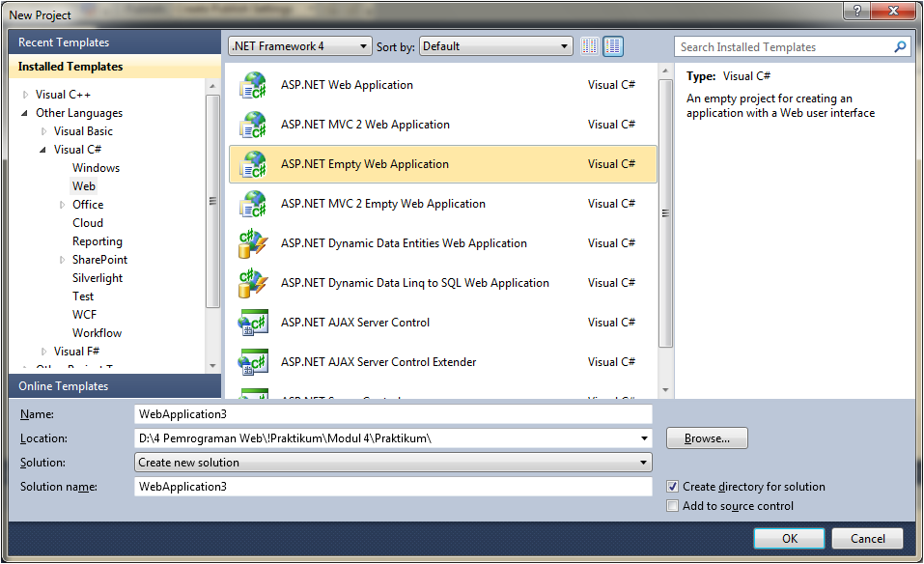Click the template list scrollbar up arrow
The height and width of the screenshot is (564, 924).
tap(665, 70)
